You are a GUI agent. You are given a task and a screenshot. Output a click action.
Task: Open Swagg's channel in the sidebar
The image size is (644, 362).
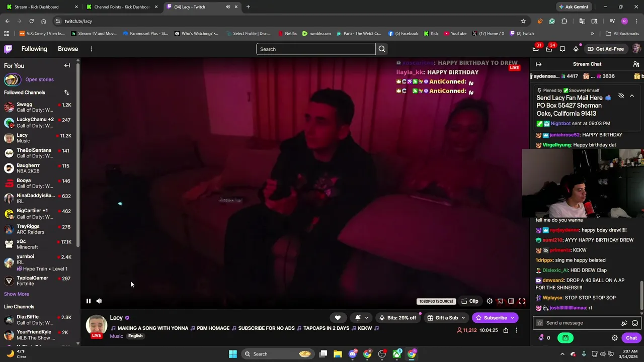39,107
